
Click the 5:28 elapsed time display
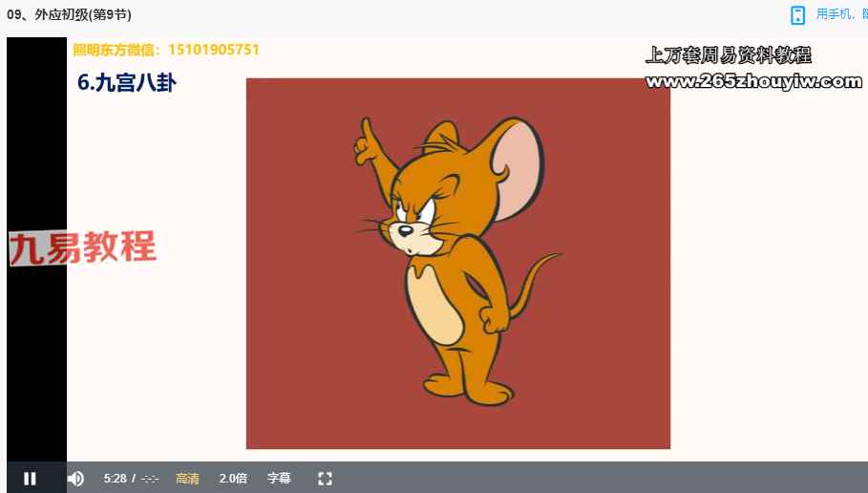(x=116, y=479)
